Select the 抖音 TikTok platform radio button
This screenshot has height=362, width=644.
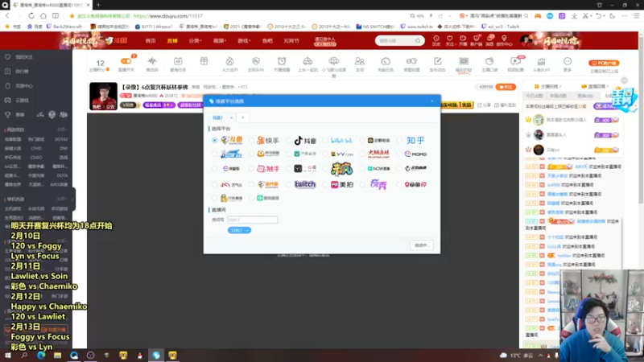288,140
